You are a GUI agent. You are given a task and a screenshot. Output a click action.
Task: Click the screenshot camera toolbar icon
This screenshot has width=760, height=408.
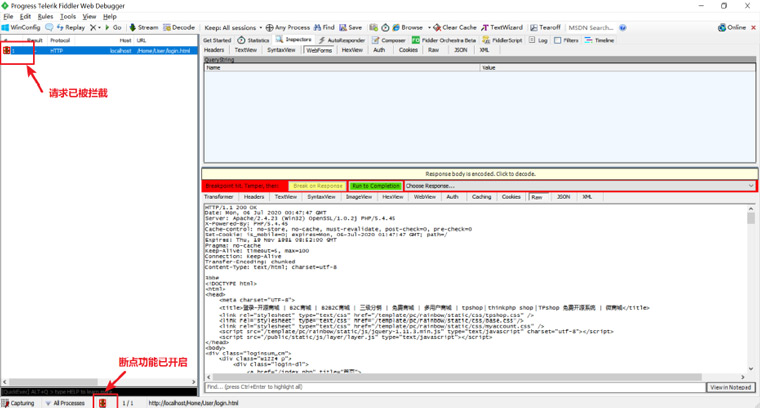click(x=373, y=28)
